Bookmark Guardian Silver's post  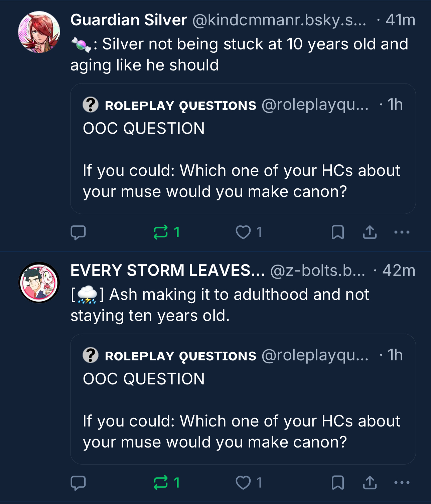[x=337, y=232]
